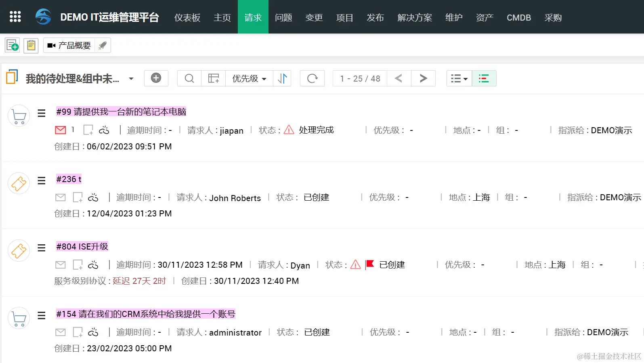Click the red mail icon on #99
Screen dimensions: 644x363
61,130
